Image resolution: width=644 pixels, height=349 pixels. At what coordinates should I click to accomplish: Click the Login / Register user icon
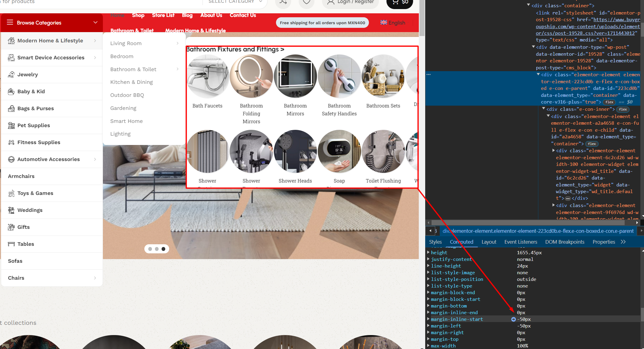click(331, 2)
